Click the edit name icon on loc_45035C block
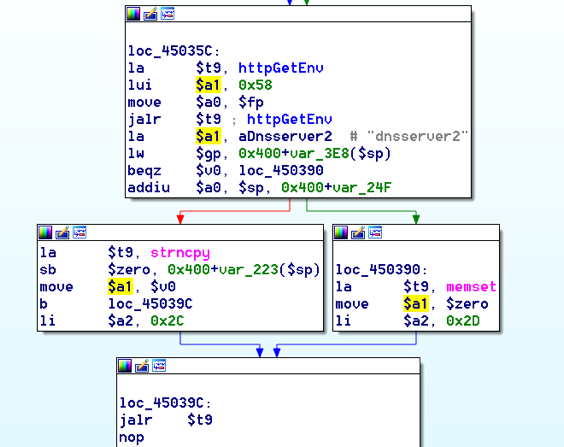Image resolution: width=564 pixels, height=447 pixels. pos(150,14)
